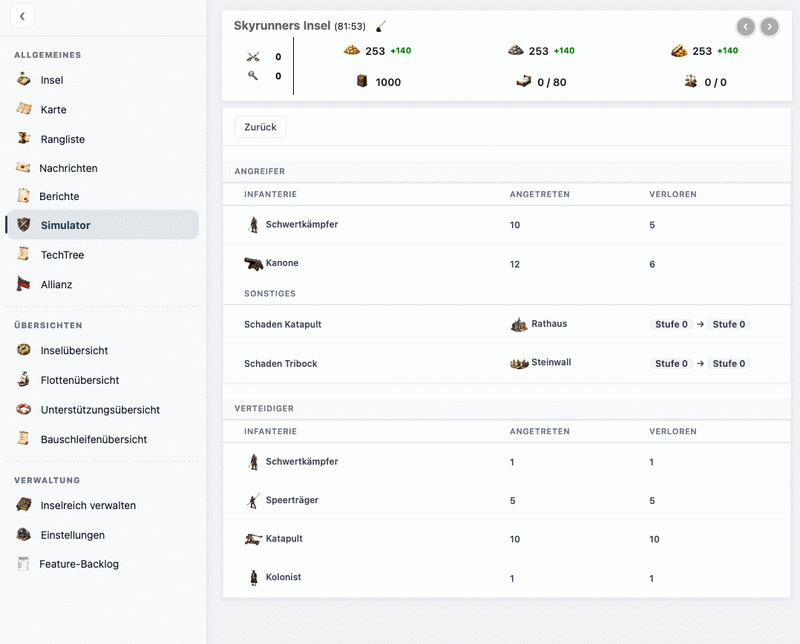This screenshot has height=644, width=800.
Task: Click the Inselübersicht compass icon
Action: (23, 350)
